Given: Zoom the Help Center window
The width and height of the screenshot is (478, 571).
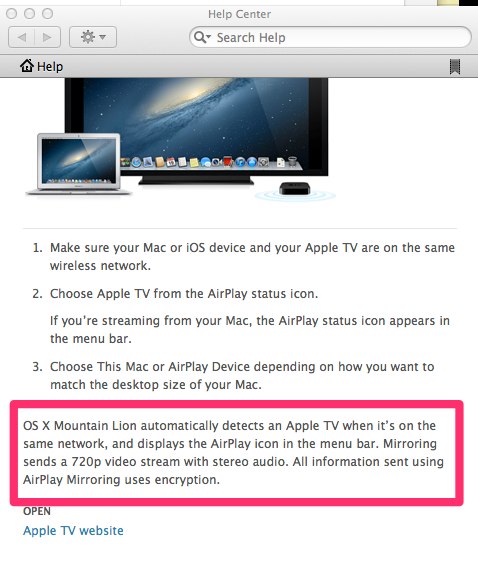Looking at the screenshot, I should pos(48,14).
